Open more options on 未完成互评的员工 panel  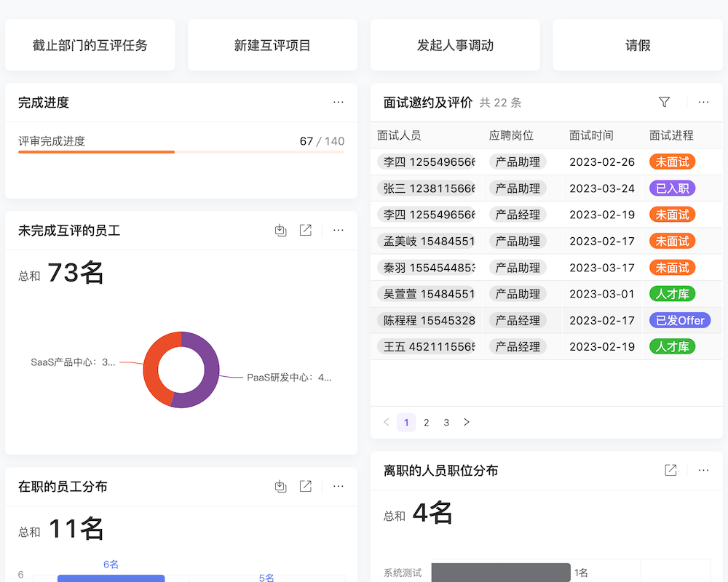click(x=338, y=230)
